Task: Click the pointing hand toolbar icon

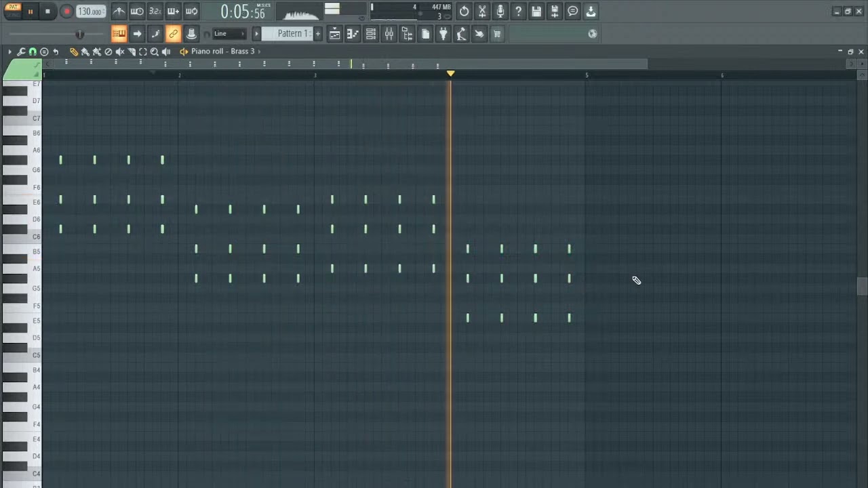Action: point(479,34)
